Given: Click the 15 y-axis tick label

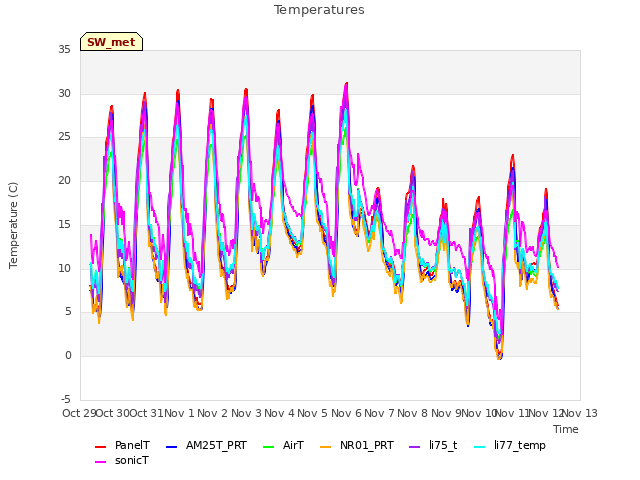Looking at the screenshot, I should click(x=64, y=224).
